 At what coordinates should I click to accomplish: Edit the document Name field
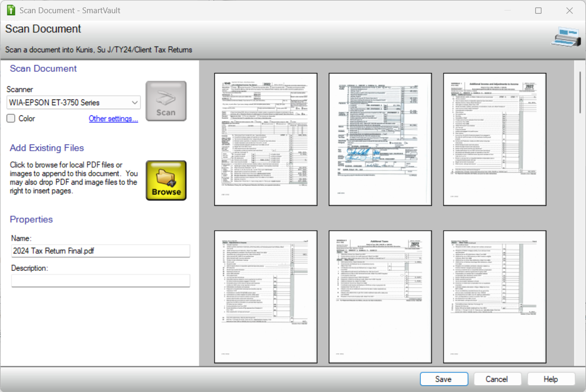pos(100,251)
